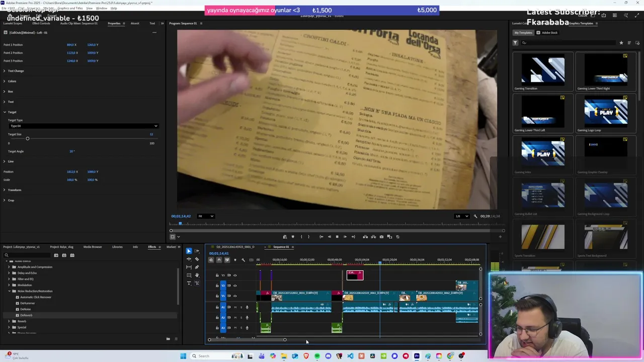Select the Pen tool
Image resolution: width=644 pixels, height=362 pixels.
[197, 267]
